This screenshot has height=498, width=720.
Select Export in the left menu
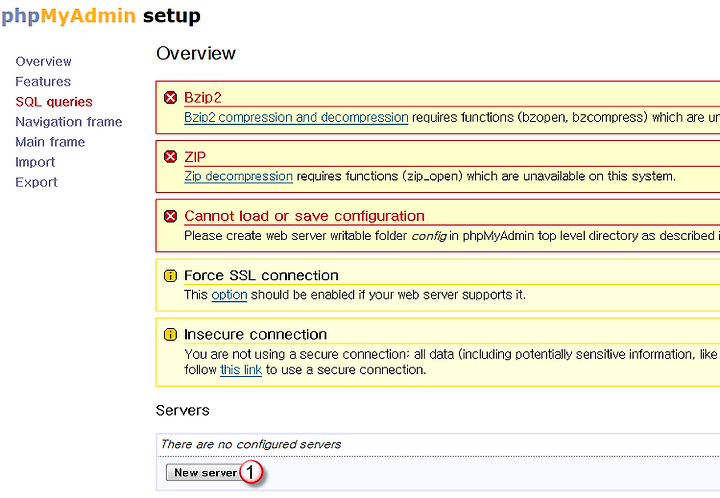point(36,182)
